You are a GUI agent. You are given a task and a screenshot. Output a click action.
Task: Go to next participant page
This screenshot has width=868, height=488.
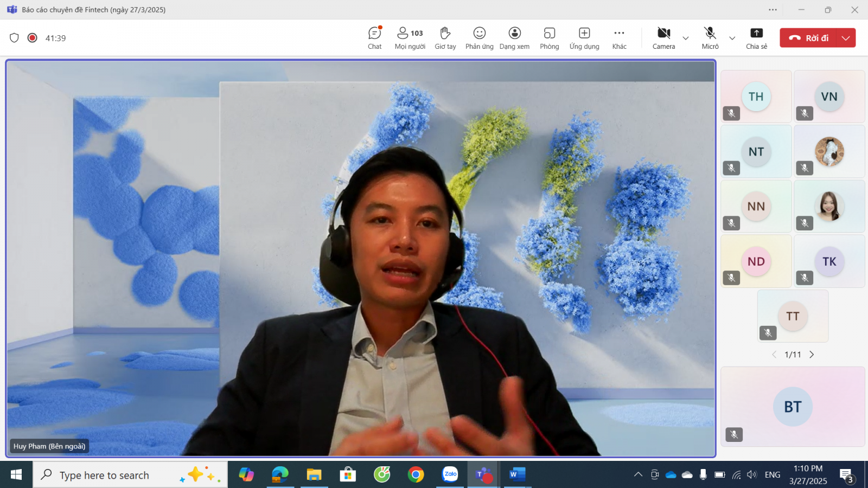tap(812, 355)
